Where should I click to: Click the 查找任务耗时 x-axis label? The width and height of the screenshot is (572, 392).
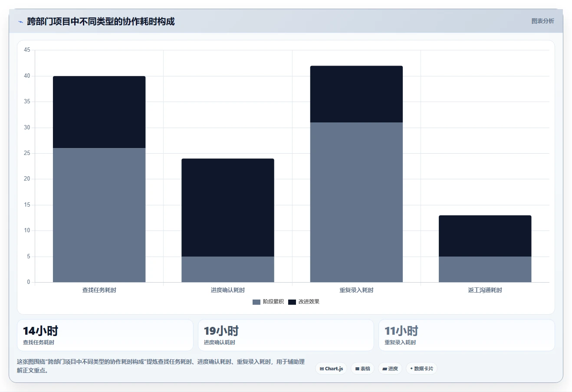click(99, 290)
